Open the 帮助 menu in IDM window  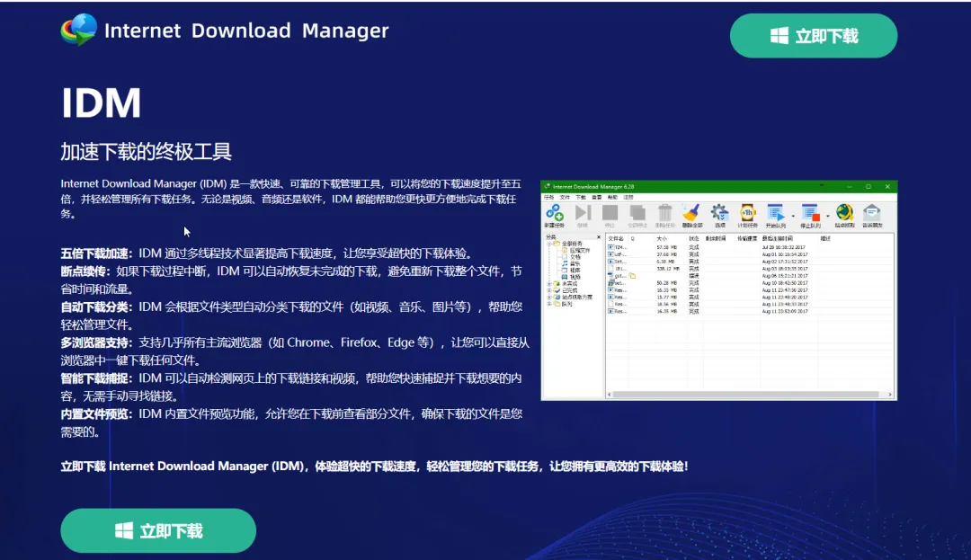click(612, 197)
